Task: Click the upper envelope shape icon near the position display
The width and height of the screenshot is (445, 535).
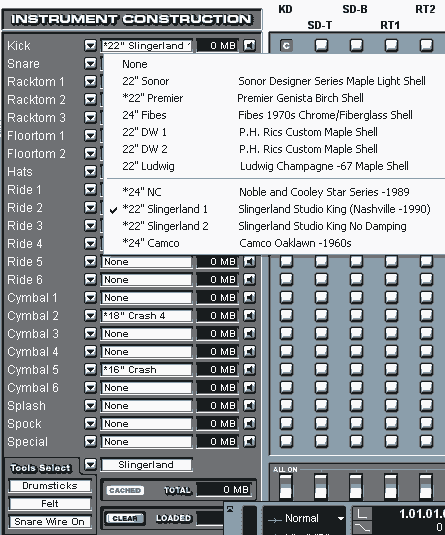Action: click(x=362, y=514)
